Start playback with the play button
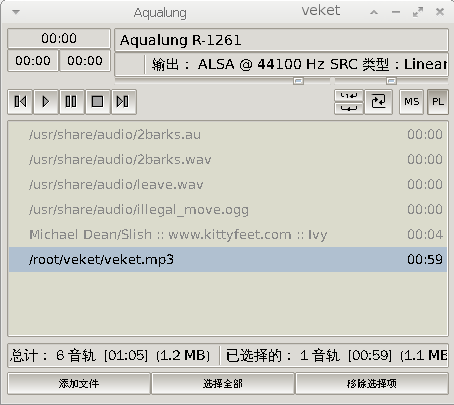 tap(46, 102)
